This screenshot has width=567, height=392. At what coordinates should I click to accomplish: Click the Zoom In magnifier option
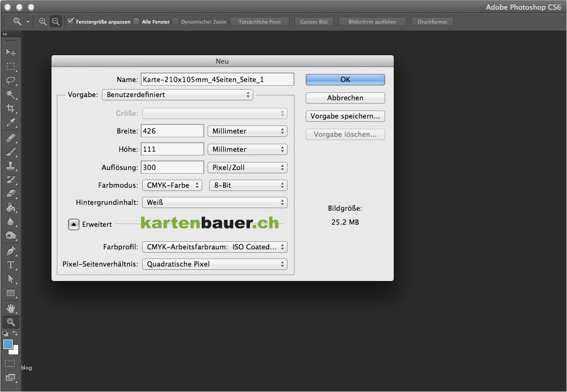click(43, 21)
